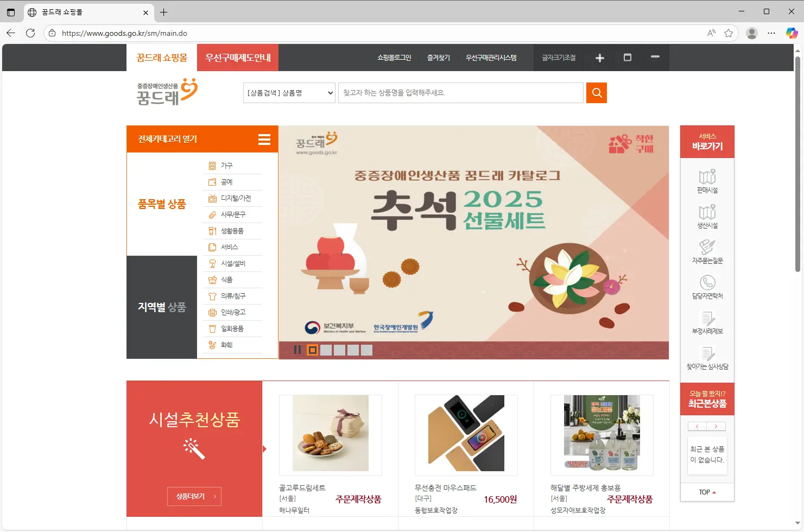Expand 전체카테고리 열기 menu
This screenshot has height=532, width=804.
202,139
